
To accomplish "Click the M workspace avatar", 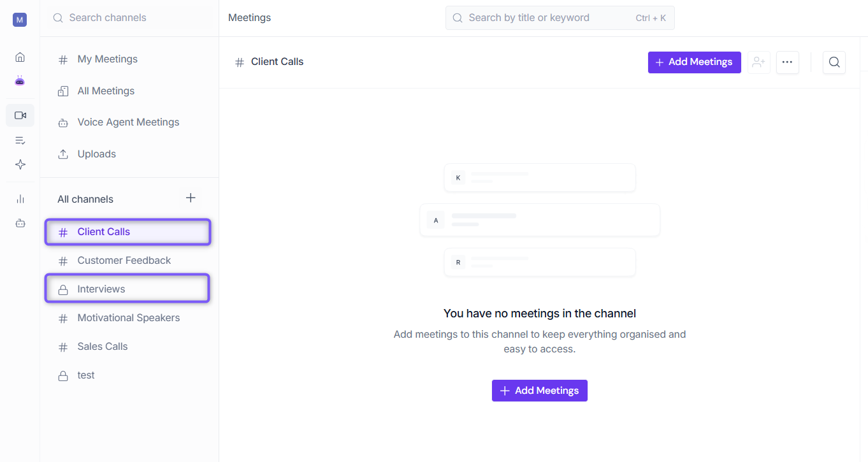I will tap(20, 20).
